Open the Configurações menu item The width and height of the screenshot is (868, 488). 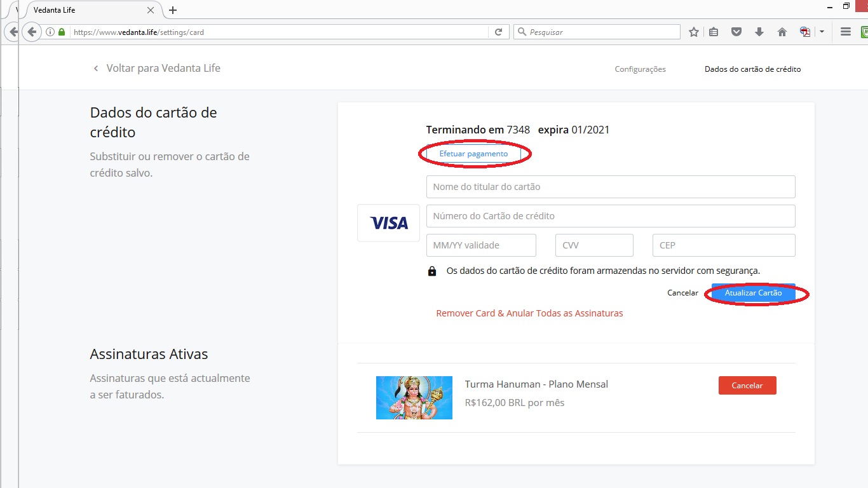(x=640, y=69)
